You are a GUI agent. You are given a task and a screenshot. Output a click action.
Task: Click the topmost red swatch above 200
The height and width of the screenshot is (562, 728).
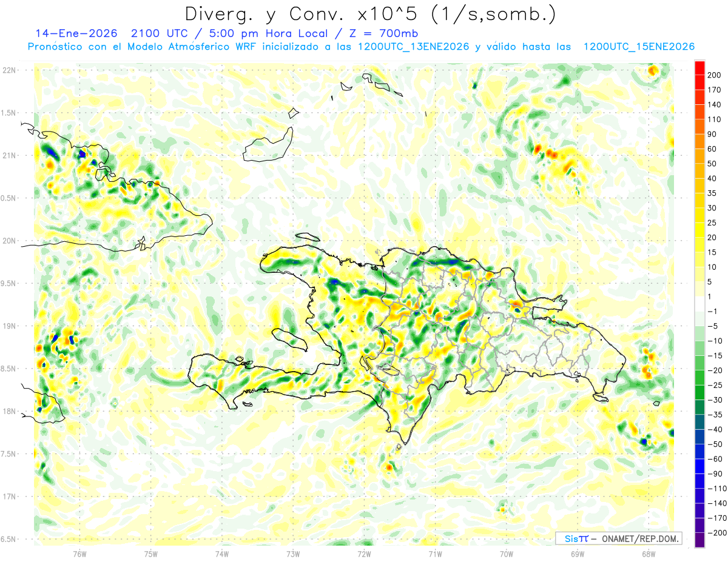coord(699,68)
